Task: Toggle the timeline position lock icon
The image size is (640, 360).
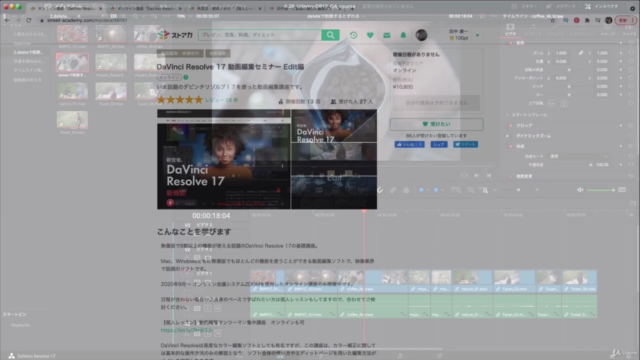Action: click(x=406, y=190)
